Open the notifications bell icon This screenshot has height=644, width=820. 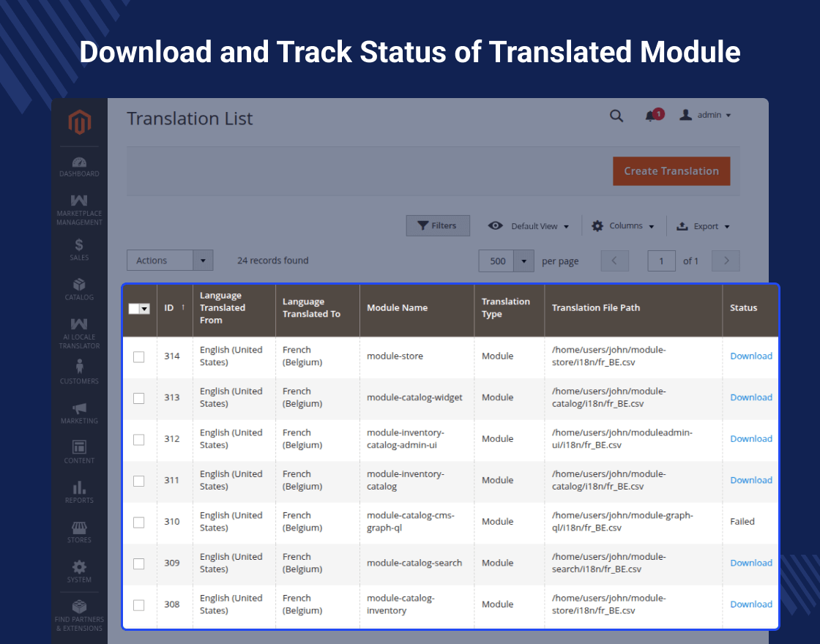650,116
